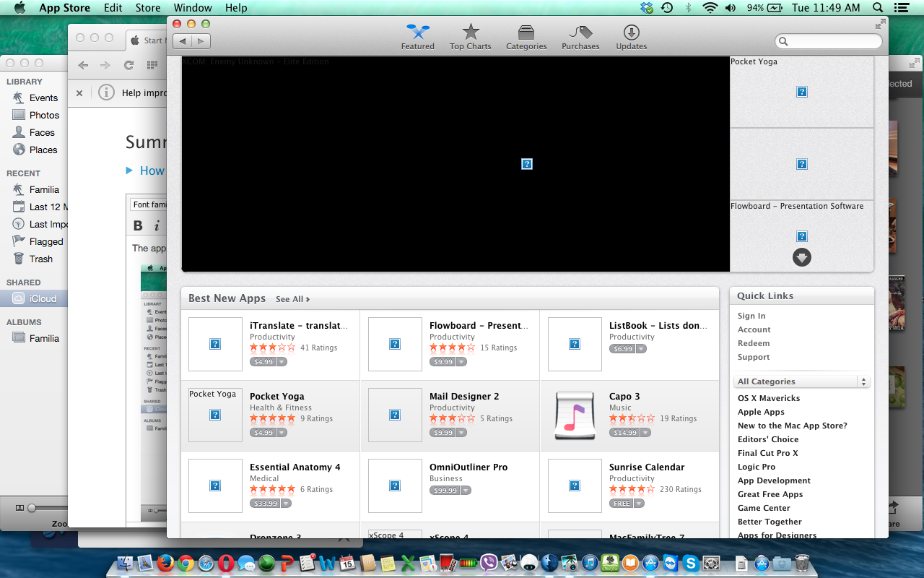Go forward with the App Store forward arrow

[x=201, y=41]
